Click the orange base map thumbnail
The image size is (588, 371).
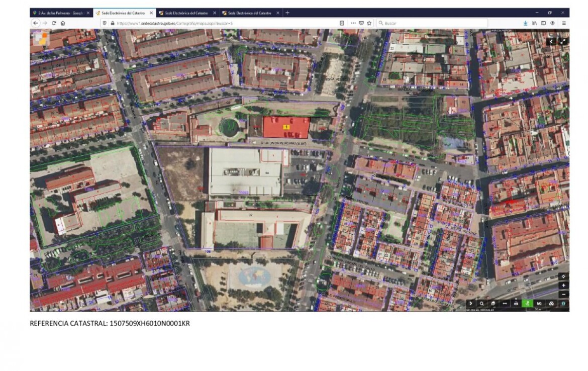[x=40, y=39]
